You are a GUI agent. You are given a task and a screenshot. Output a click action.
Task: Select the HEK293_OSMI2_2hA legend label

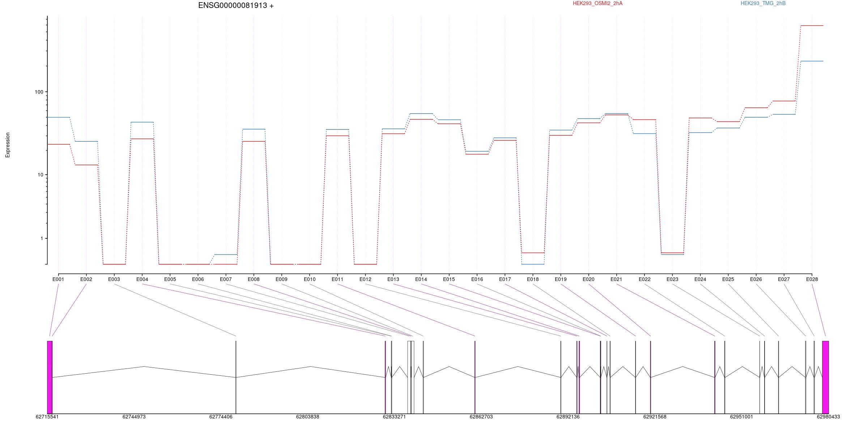pyautogui.click(x=597, y=3)
